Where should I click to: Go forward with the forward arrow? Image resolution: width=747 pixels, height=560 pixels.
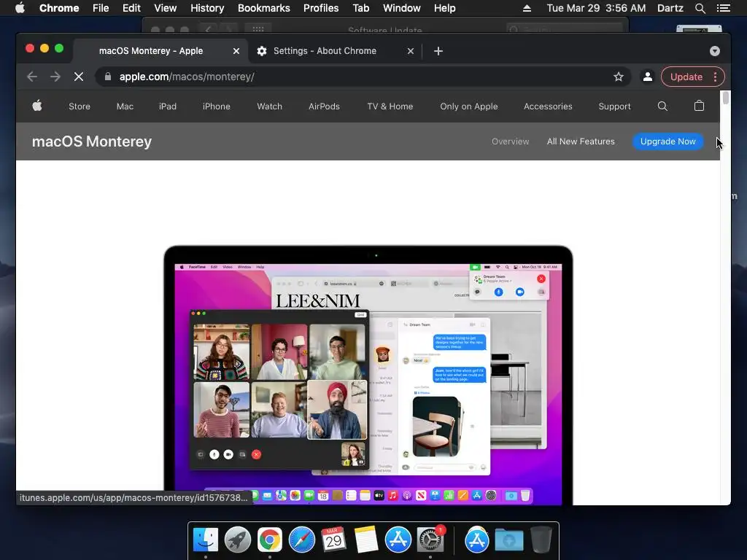pyautogui.click(x=55, y=77)
